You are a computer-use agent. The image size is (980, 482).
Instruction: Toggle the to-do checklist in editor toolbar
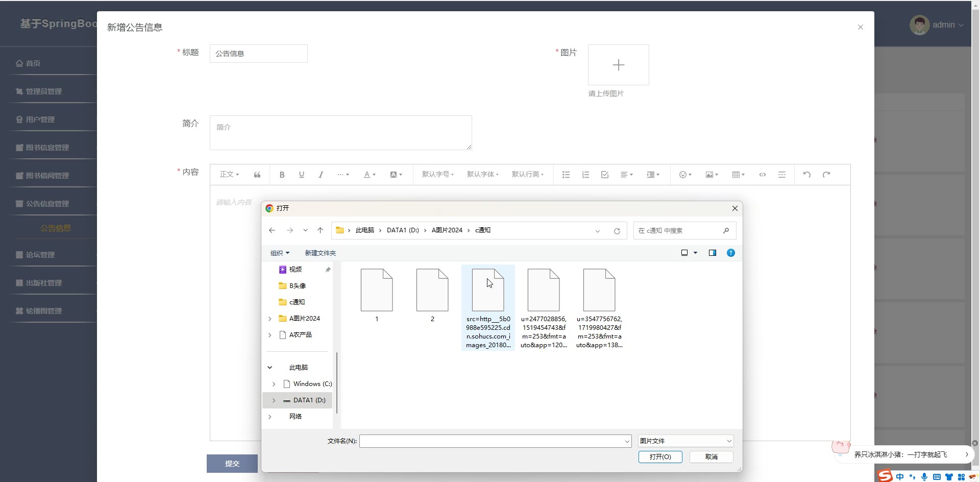tap(605, 175)
